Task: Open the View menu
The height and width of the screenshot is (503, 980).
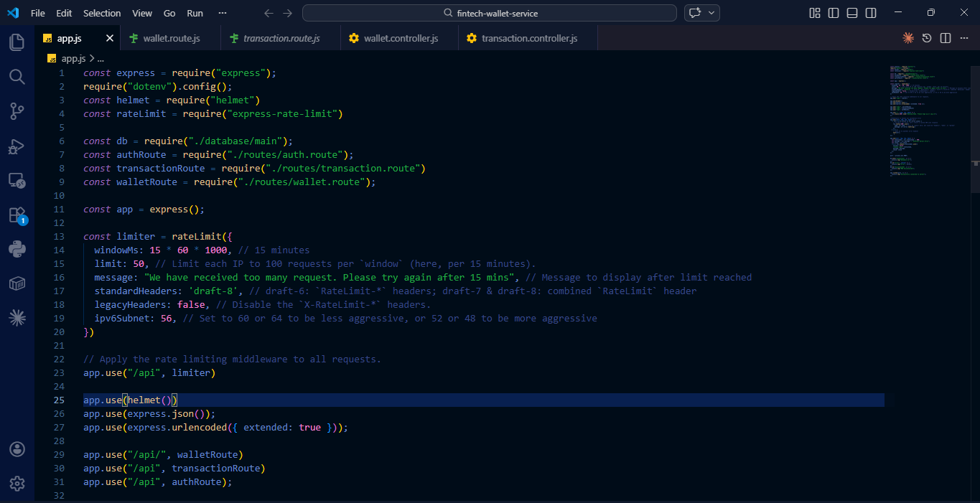Action: point(142,13)
